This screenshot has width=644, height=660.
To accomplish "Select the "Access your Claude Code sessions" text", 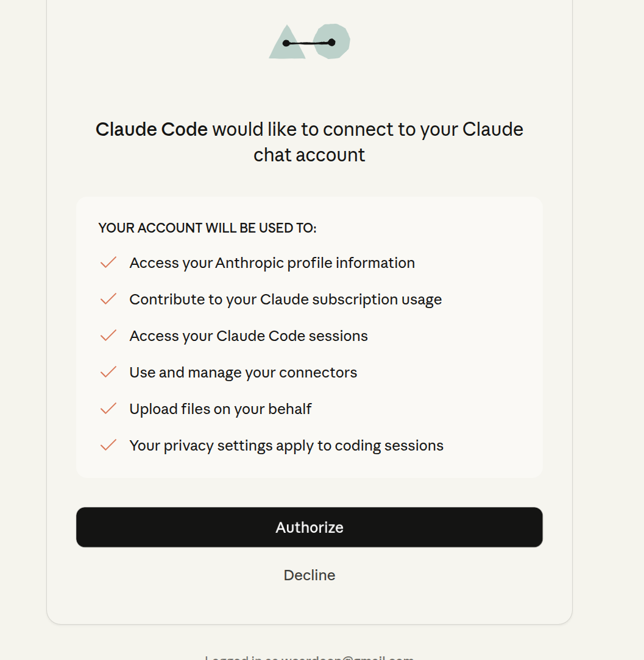I will (x=249, y=336).
